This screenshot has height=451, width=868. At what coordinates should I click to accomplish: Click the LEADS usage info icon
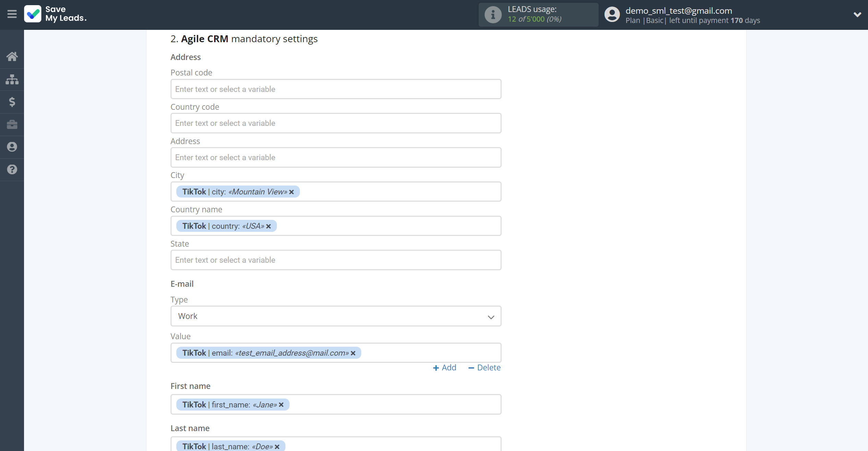(493, 15)
